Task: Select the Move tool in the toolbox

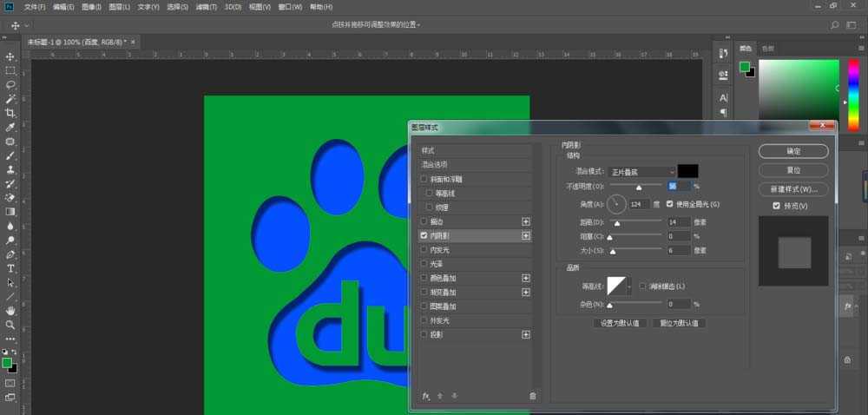Action: click(10, 56)
